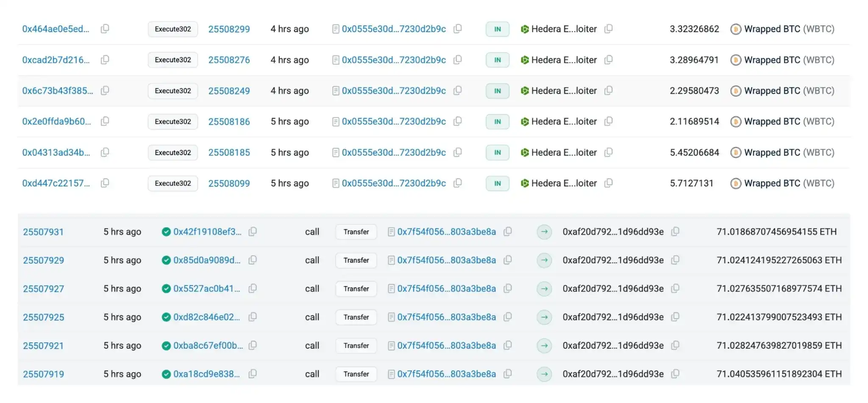Open Hedera E...loiter address in block 25508249 row
Image resolution: width=868 pixels, height=403 pixels.
(x=564, y=91)
